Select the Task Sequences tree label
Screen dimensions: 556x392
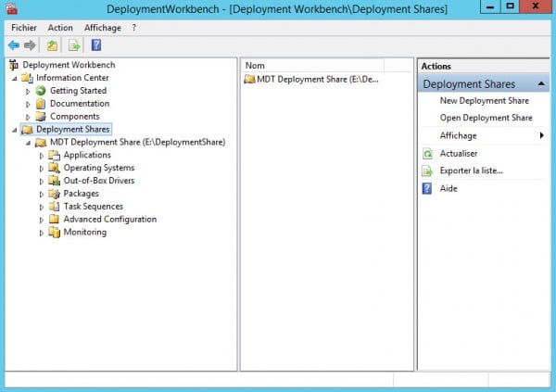tap(94, 207)
